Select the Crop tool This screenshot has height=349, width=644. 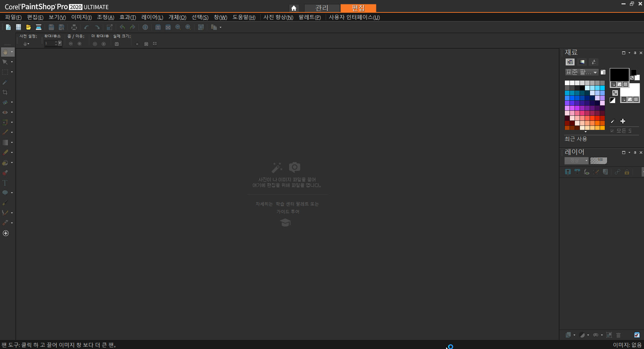[5, 92]
